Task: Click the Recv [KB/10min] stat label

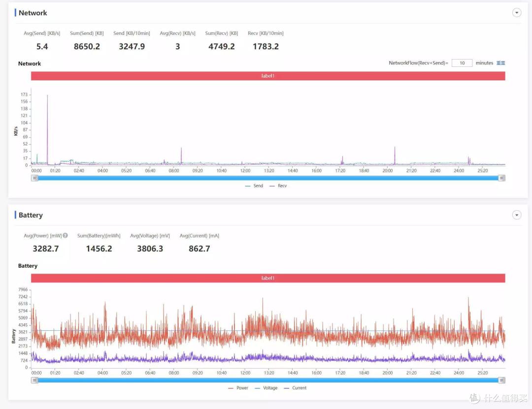Action: click(x=266, y=33)
